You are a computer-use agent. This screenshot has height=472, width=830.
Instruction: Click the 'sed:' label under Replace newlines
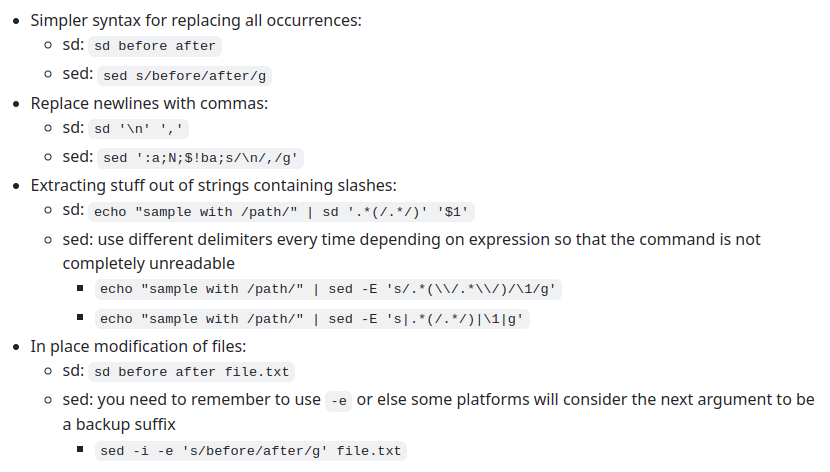(x=78, y=156)
